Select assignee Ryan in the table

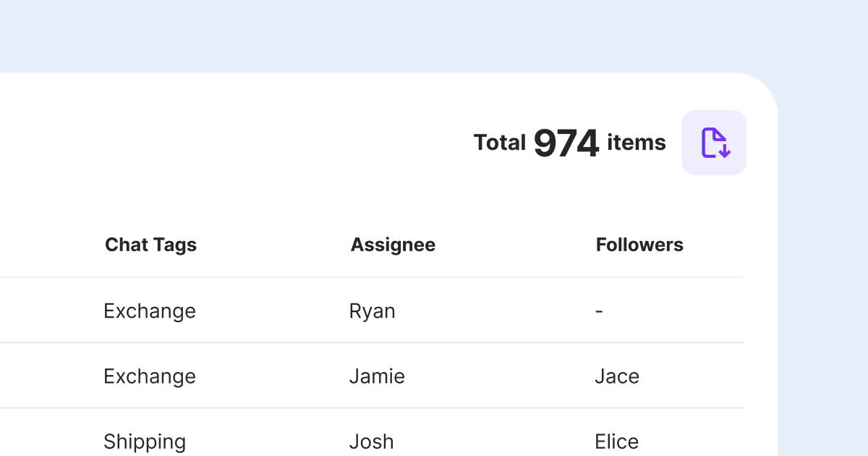coord(372,311)
